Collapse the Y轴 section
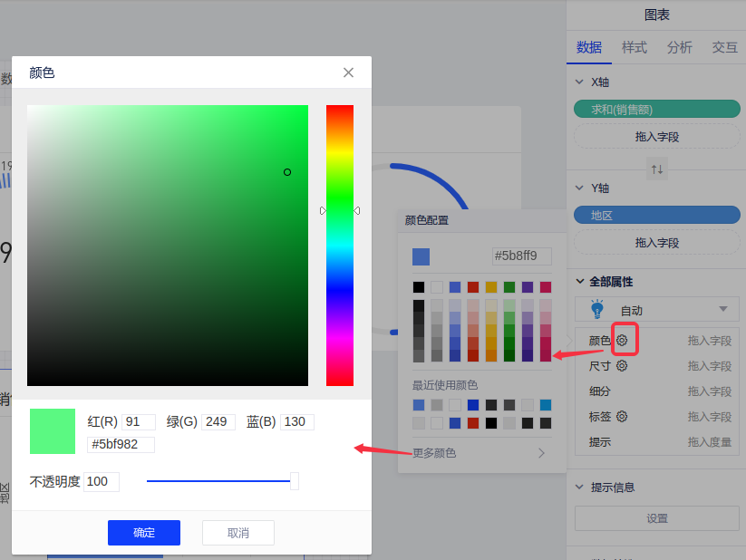This screenshot has height=560, width=746. pyautogui.click(x=580, y=188)
